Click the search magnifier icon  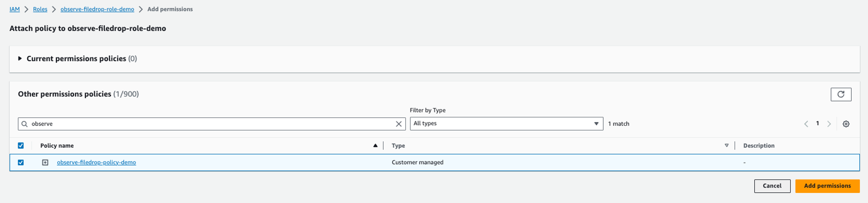pyautogui.click(x=25, y=124)
